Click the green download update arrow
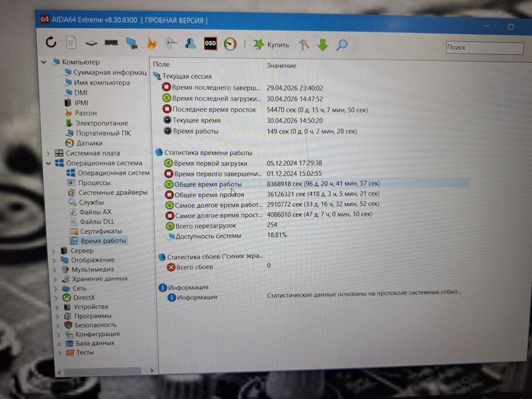532x399 pixels. [x=322, y=45]
